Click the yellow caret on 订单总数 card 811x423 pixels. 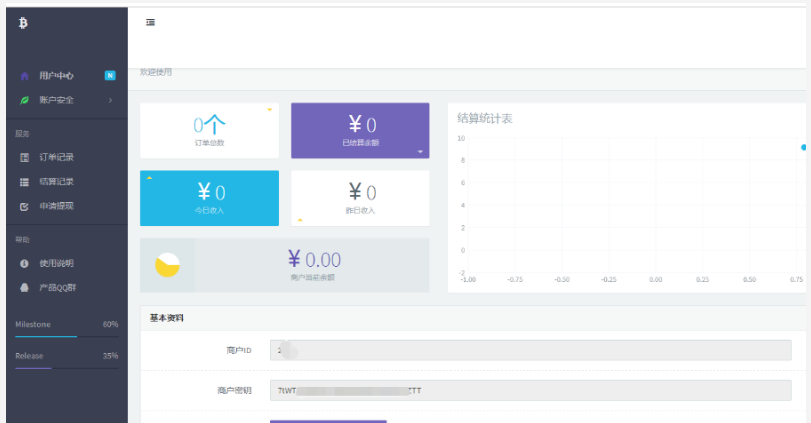[x=269, y=110]
